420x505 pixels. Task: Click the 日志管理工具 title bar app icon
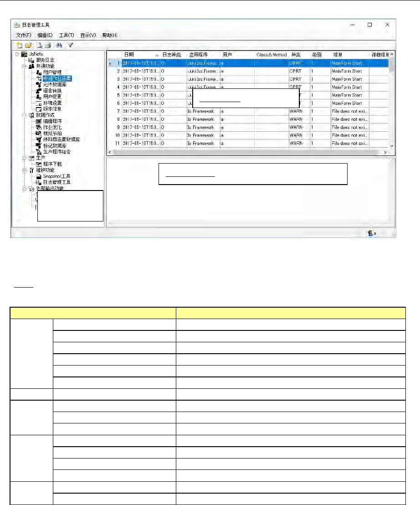click(x=17, y=25)
